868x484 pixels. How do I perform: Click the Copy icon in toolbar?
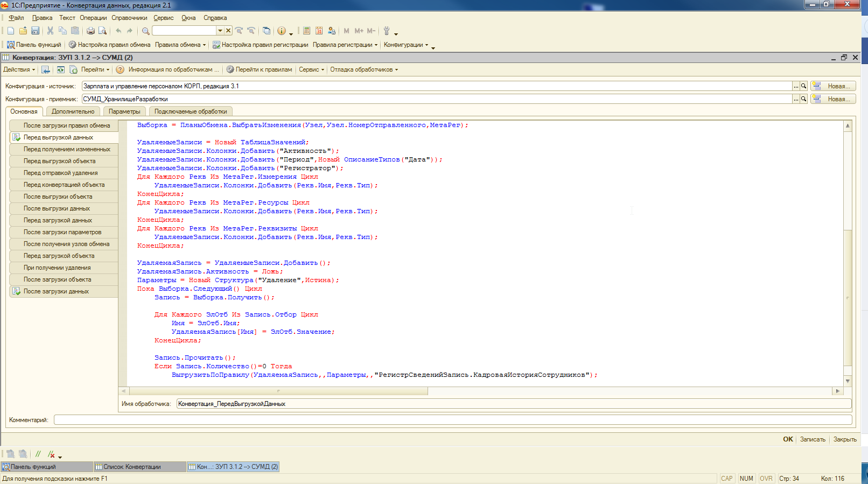[x=62, y=31]
